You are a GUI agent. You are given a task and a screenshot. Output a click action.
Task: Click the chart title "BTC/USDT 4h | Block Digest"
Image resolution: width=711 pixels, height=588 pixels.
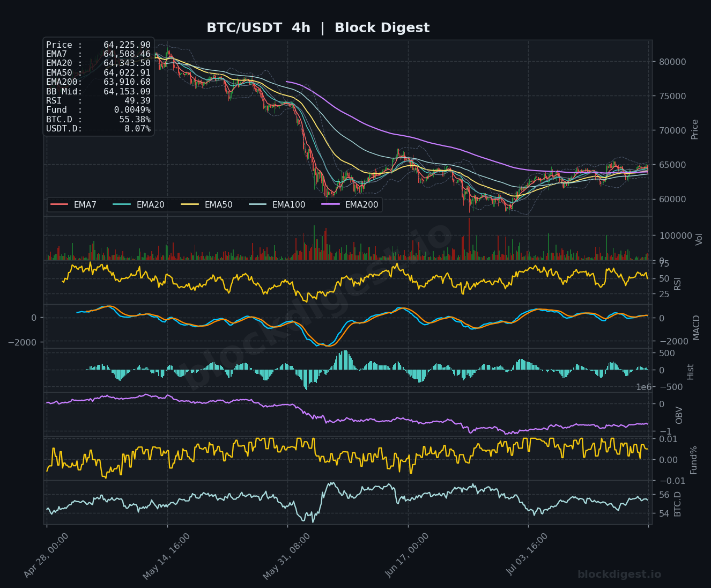point(318,28)
